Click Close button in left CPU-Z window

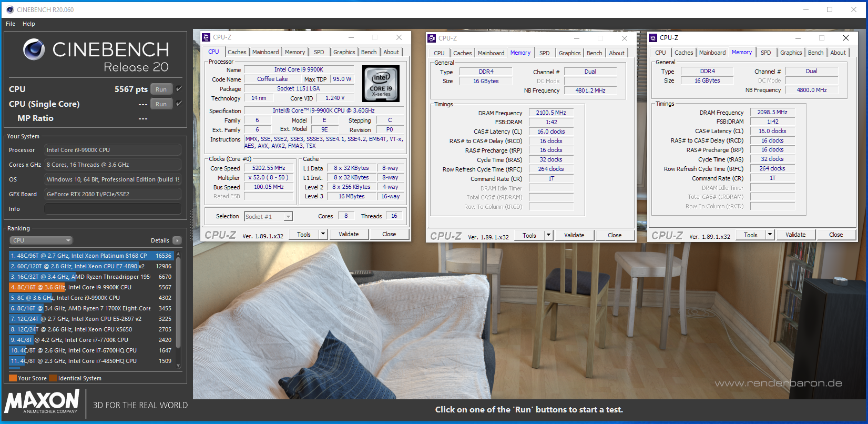[389, 234]
